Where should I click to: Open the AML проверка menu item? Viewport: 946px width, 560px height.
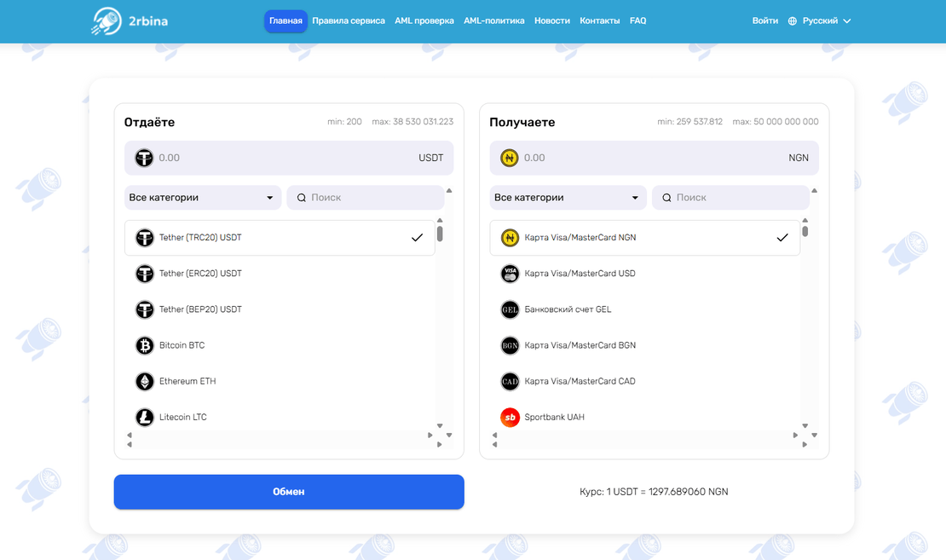424,20
